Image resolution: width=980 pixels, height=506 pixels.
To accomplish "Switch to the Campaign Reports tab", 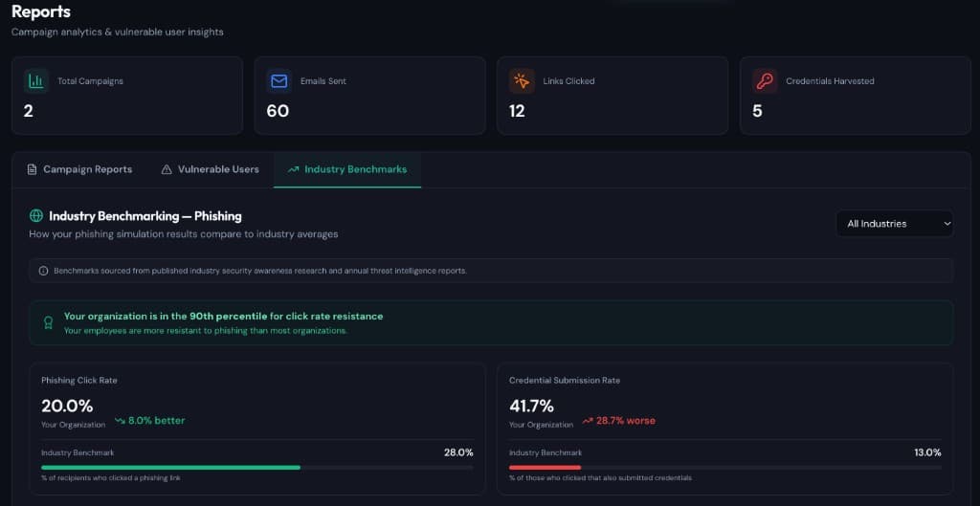I will pyautogui.click(x=79, y=169).
